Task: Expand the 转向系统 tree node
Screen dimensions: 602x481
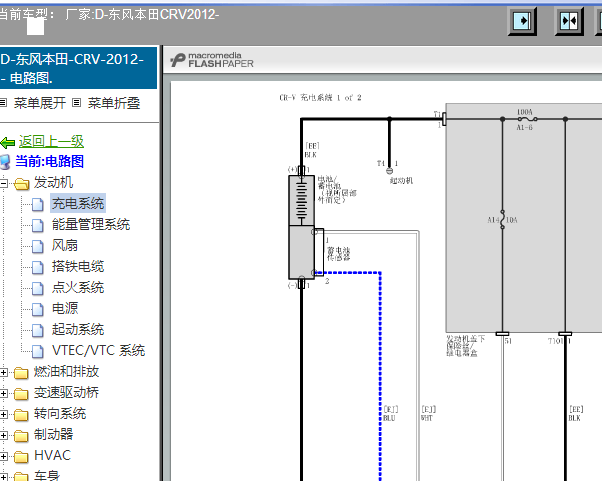Action: [3, 414]
